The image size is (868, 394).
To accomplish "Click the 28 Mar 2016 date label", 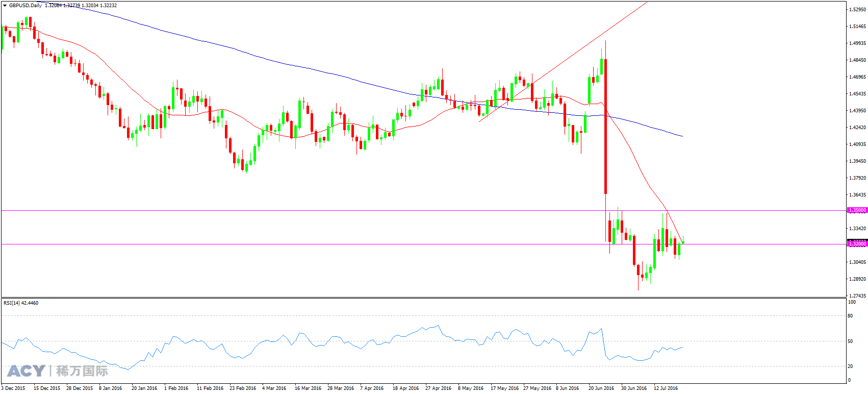I will pos(341,388).
